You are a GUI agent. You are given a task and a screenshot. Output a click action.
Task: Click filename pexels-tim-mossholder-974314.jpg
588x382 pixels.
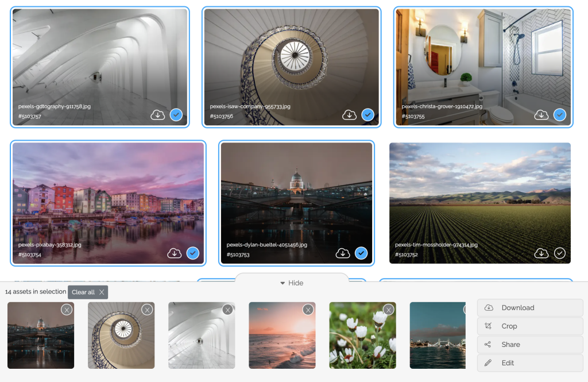(436, 245)
